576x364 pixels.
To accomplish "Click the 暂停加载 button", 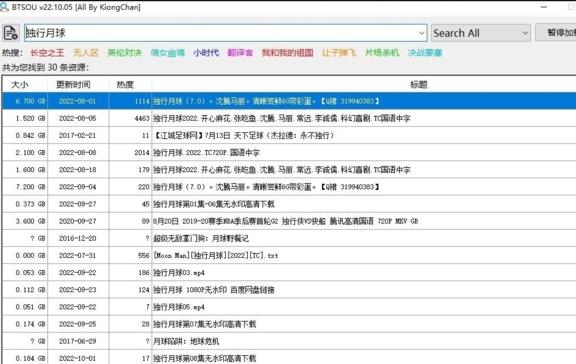I will click(556, 33).
